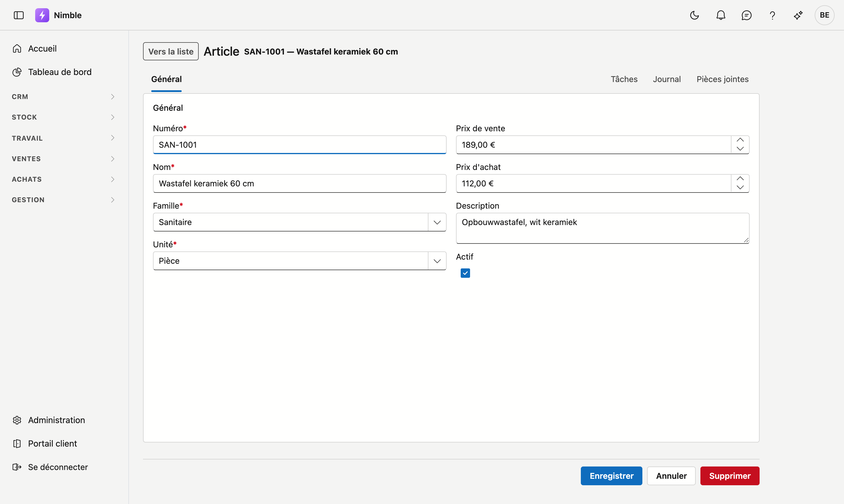Viewport: 844px width, 504px height.
Task: Expand the ACHATS sidebar section
Action: point(64,179)
